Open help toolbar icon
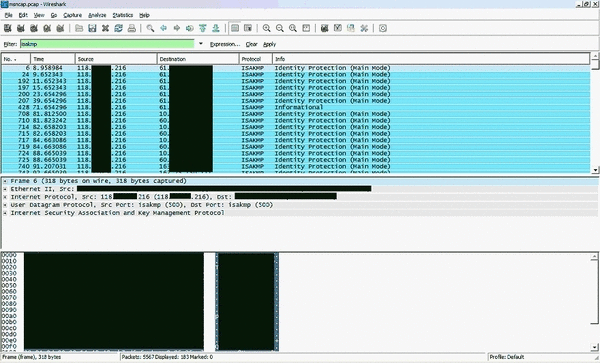600x363 pixels. [383, 28]
